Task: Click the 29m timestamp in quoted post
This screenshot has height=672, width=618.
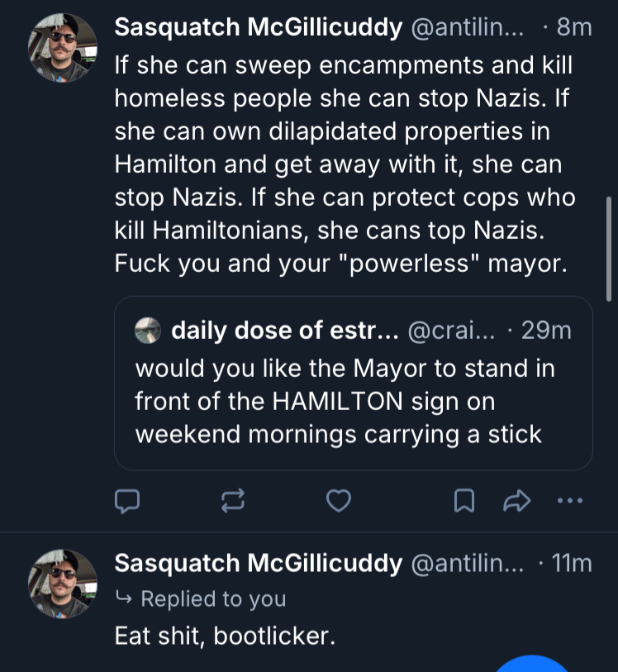Action: pos(547,331)
